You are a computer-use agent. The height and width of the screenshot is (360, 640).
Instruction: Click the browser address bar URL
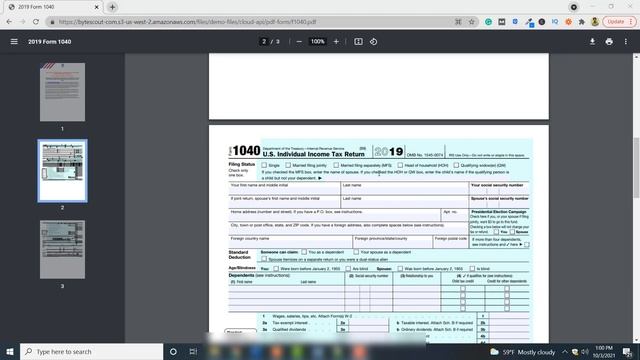click(x=187, y=22)
